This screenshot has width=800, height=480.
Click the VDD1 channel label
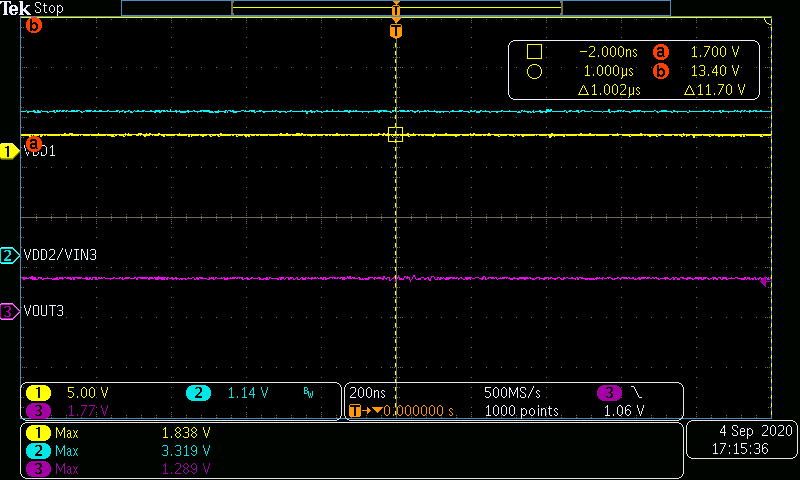(39, 151)
